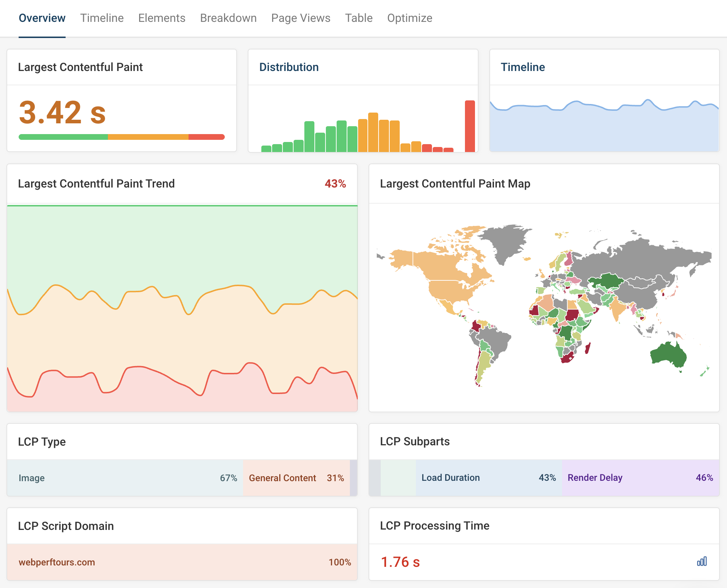Click the bar chart icon in LCP Processing Time
The width and height of the screenshot is (727, 588).
coord(702,561)
